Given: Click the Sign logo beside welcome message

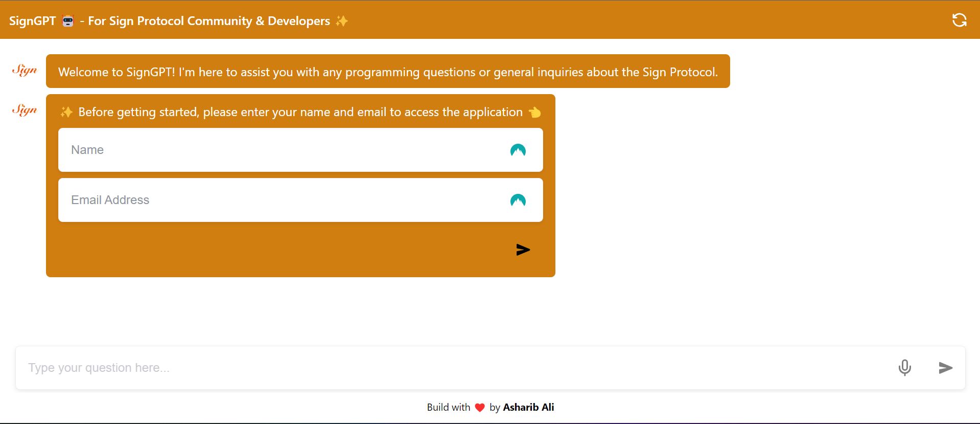Looking at the screenshot, I should click(x=25, y=70).
